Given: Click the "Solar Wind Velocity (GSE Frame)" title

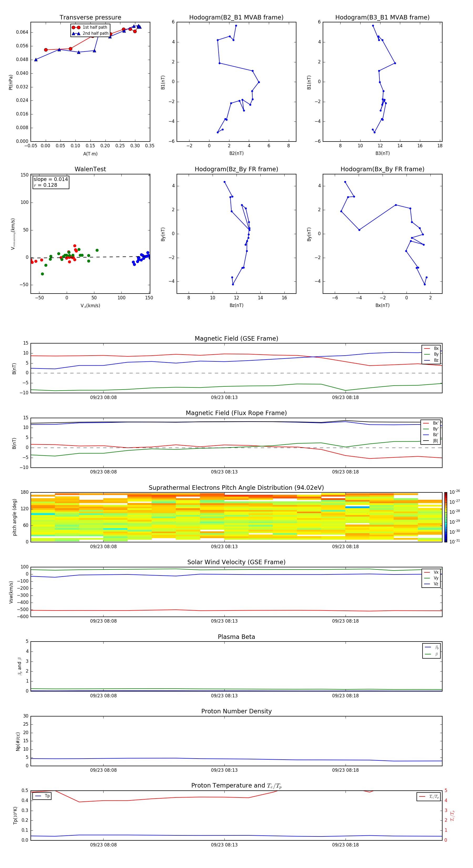Looking at the screenshot, I should [x=236, y=562].
